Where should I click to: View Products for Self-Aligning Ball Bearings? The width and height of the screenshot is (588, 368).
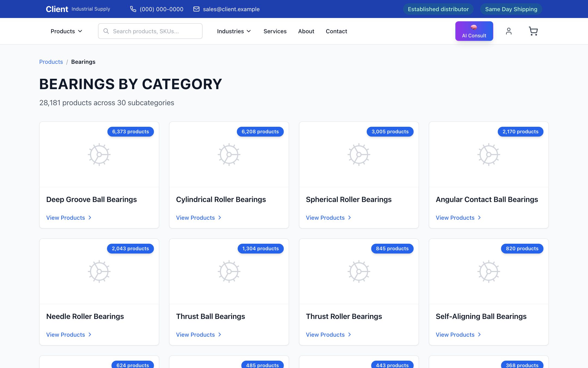click(x=458, y=334)
